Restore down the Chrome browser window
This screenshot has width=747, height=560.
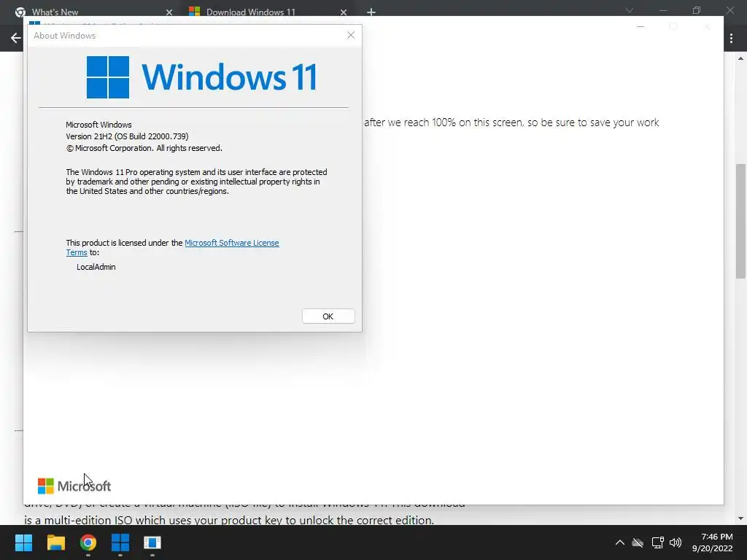click(697, 10)
